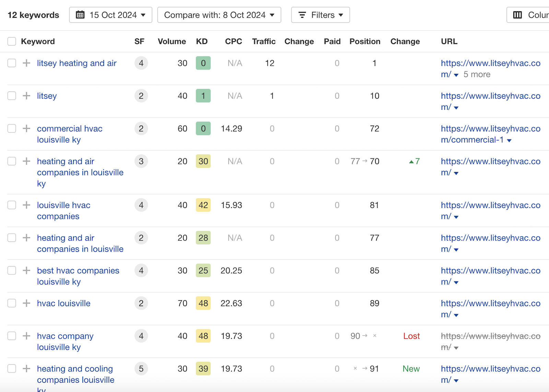Click the Columns layout icon
549x392 pixels.
517,15
